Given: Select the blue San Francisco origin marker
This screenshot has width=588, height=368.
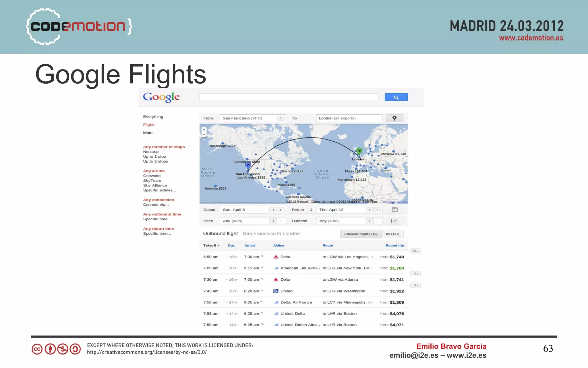Looking at the screenshot, I should coord(248,166).
